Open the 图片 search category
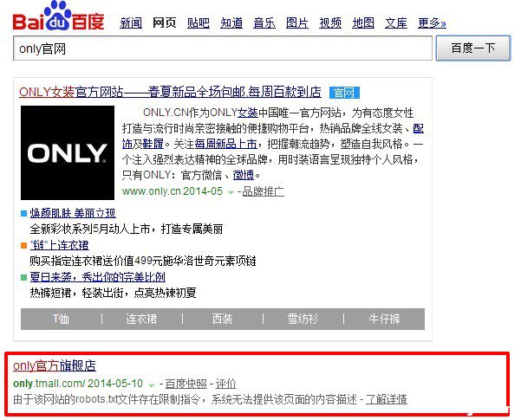Viewport: 521px width, 420px height. click(x=297, y=23)
